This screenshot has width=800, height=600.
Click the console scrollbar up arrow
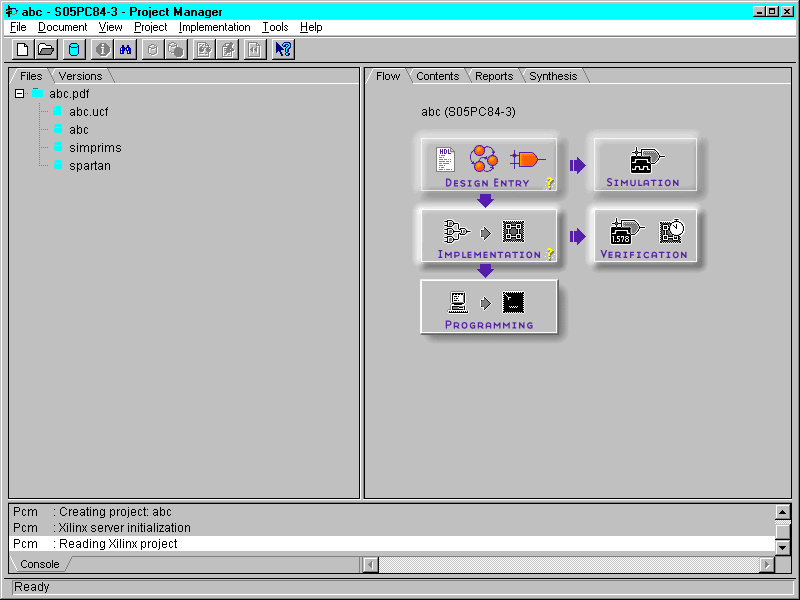pyautogui.click(x=783, y=511)
